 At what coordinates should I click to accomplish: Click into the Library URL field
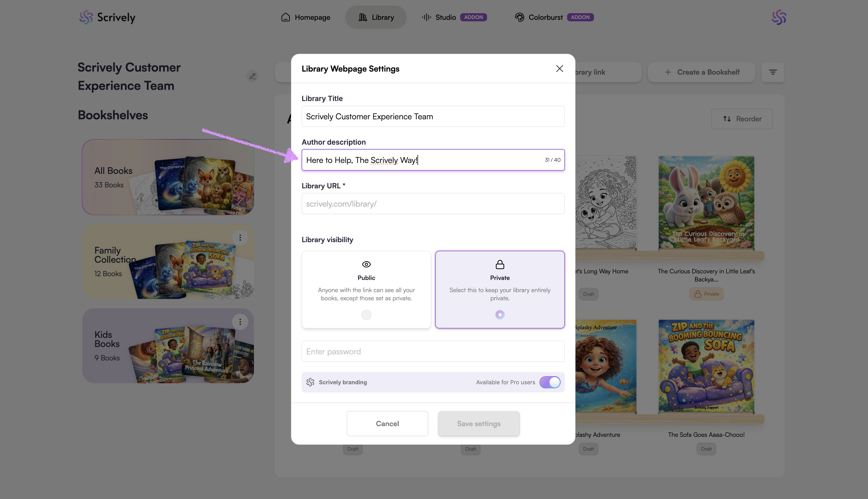(x=433, y=204)
